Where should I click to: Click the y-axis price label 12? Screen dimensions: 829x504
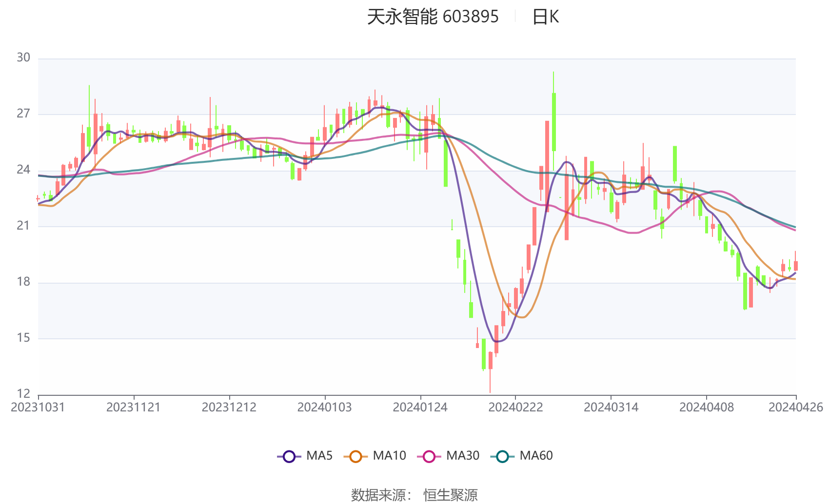pos(23,394)
